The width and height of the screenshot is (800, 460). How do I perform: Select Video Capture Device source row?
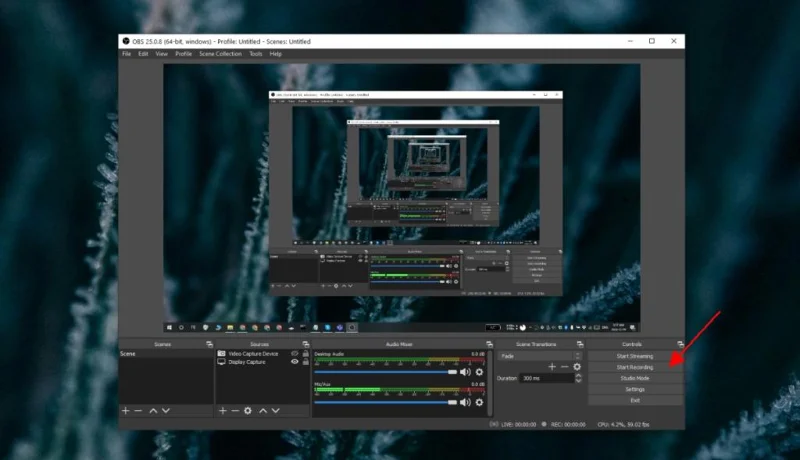[x=263, y=353]
